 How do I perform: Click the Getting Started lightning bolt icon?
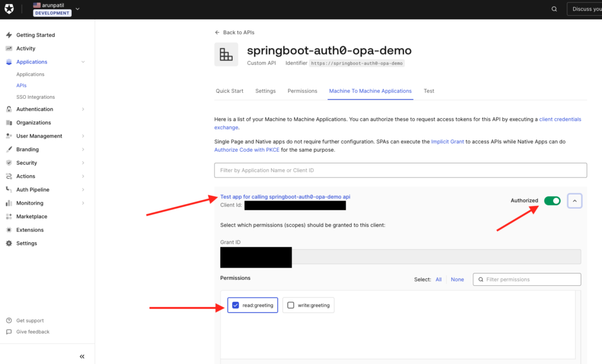click(9, 35)
